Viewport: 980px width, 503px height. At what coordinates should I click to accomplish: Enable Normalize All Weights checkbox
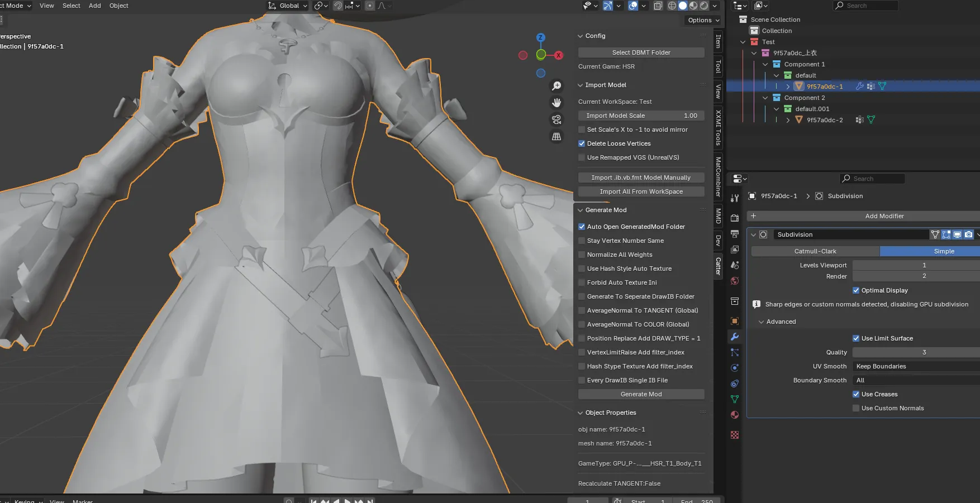(x=582, y=255)
